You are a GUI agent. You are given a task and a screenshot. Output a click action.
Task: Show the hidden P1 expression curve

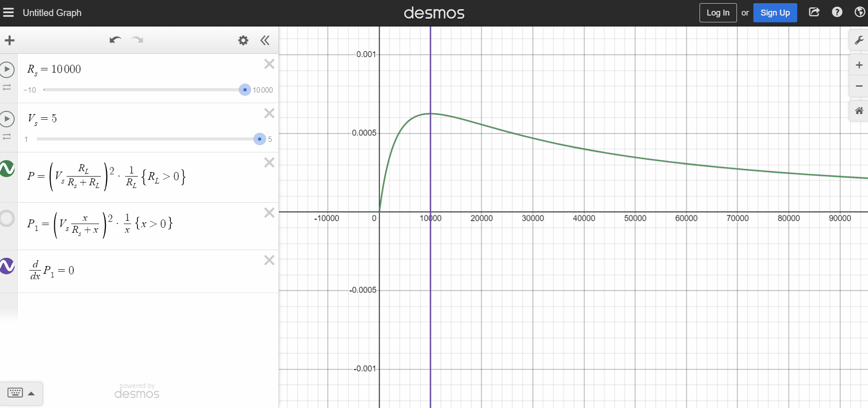click(7, 218)
